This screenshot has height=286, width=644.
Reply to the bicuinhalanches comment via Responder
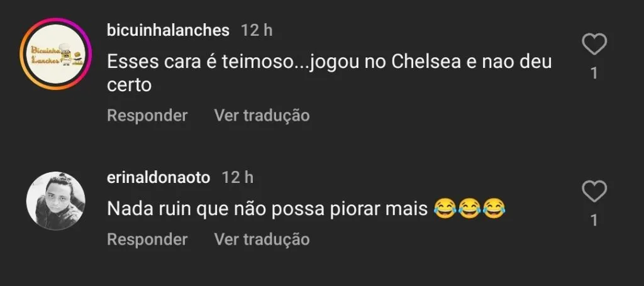[147, 116]
